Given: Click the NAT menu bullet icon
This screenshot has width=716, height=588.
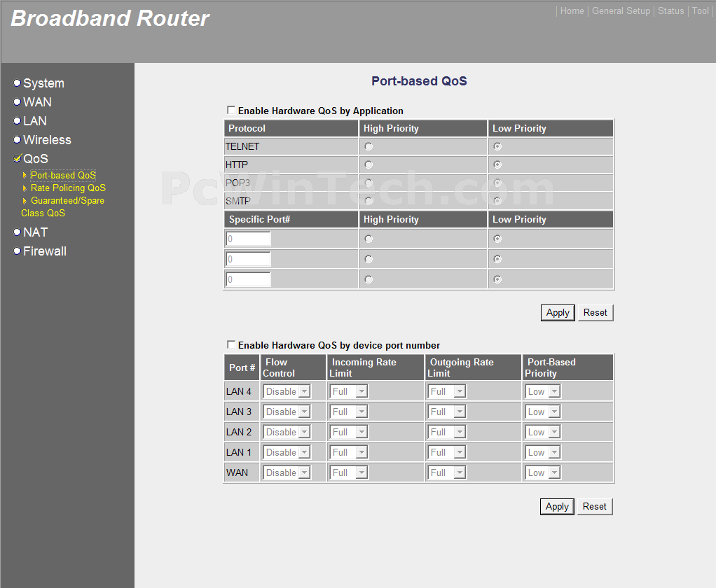Looking at the screenshot, I should (17, 232).
